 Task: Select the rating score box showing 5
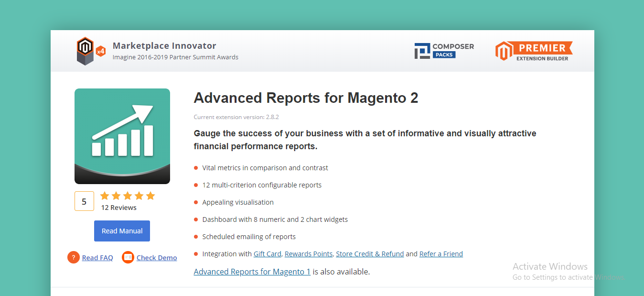coord(84,201)
